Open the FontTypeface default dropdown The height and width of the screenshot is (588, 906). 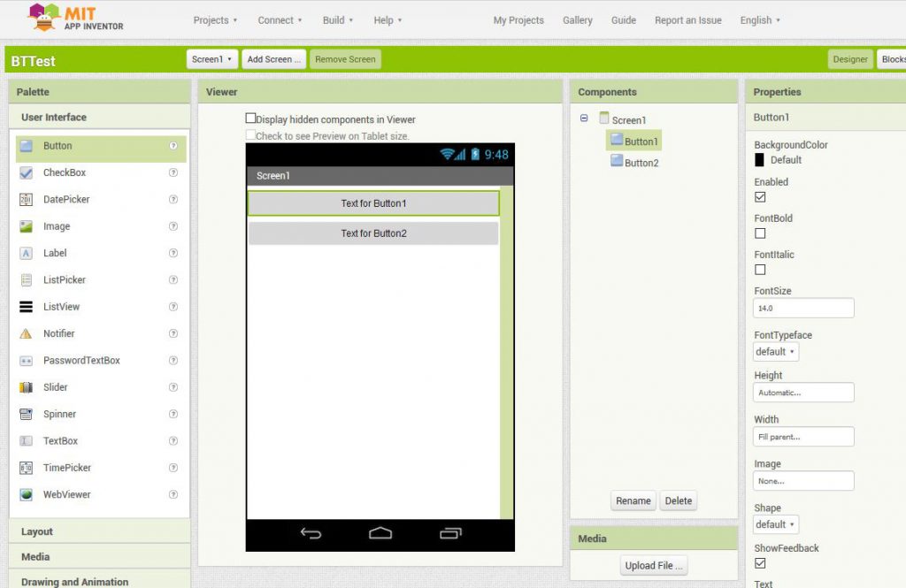click(776, 352)
